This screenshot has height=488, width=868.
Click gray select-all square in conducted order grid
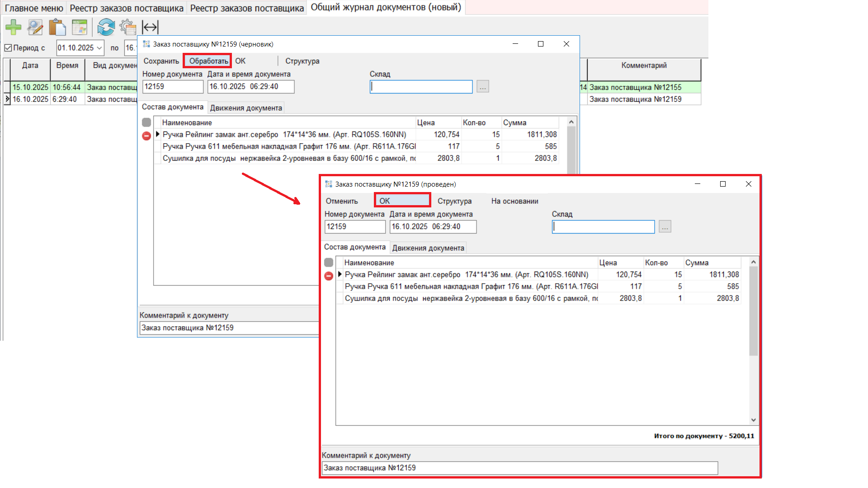pos(329,263)
